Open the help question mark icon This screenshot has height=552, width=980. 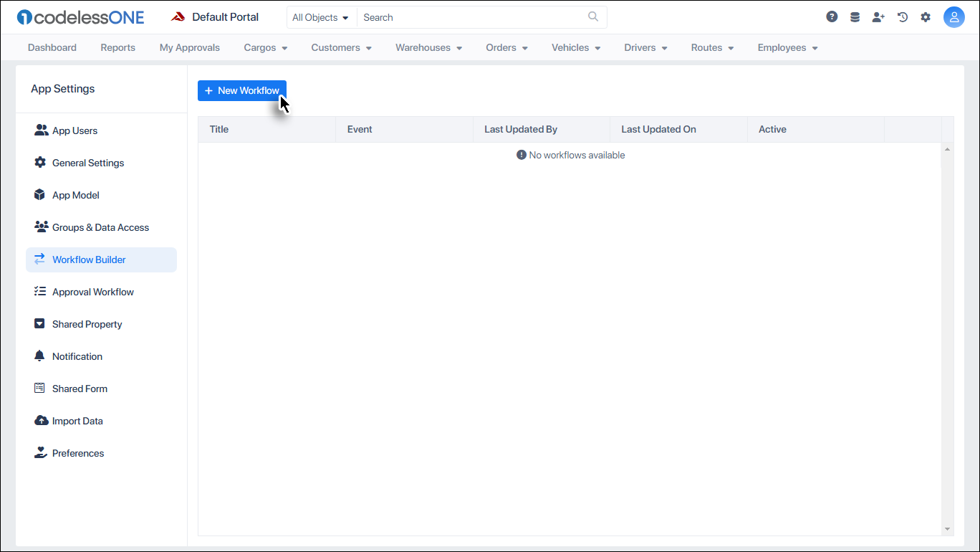(832, 17)
